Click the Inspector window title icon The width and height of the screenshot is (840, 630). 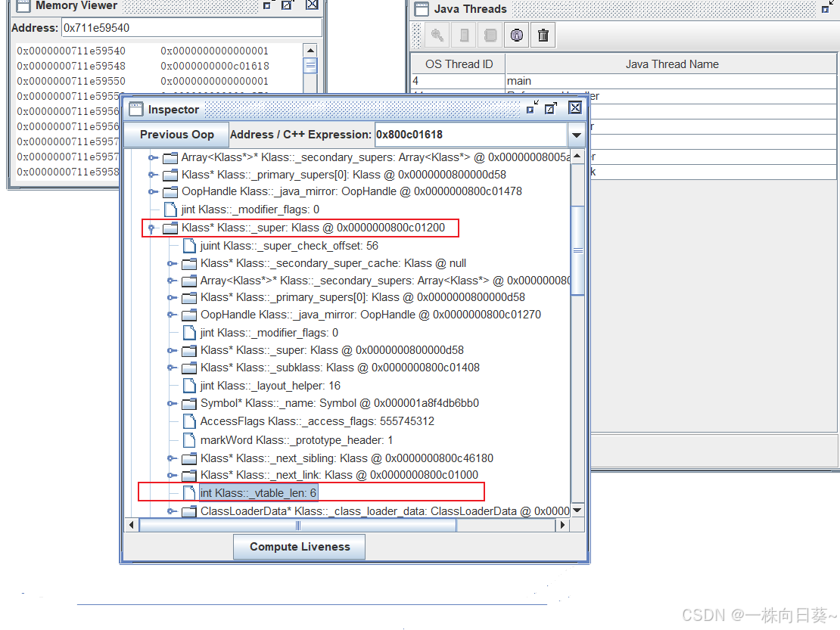click(x=136, y=109)
